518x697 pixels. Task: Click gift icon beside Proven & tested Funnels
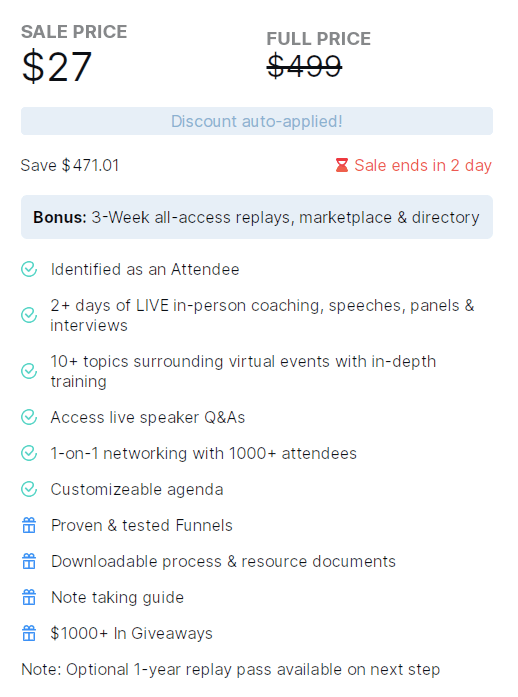[x=29, y=525]
